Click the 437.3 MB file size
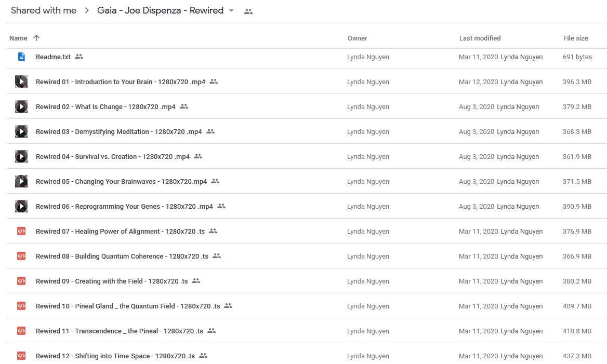This screenshot has width=607, height=364. tap(577, 356)
